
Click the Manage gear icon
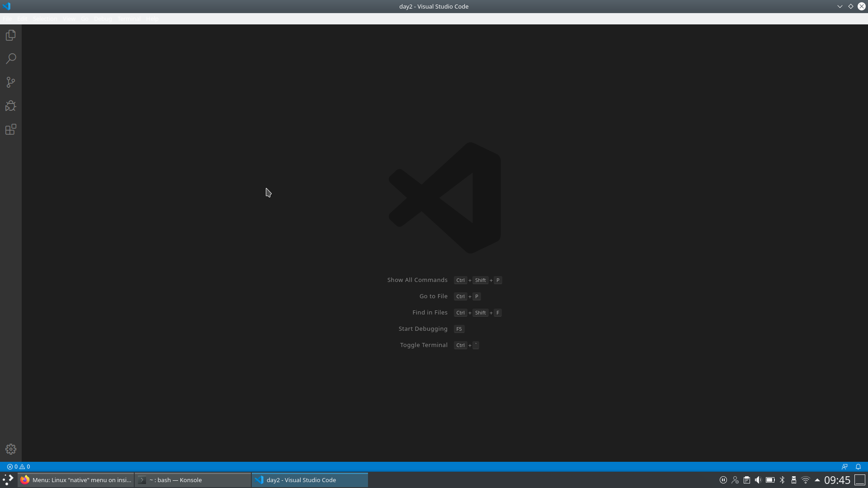11,449
